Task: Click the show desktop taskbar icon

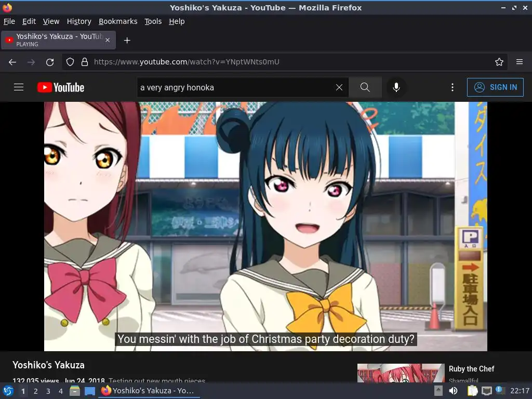Action: [89, 391]
